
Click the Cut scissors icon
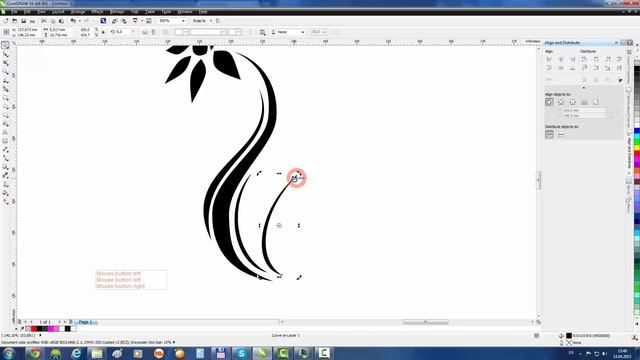pos(44,21)
